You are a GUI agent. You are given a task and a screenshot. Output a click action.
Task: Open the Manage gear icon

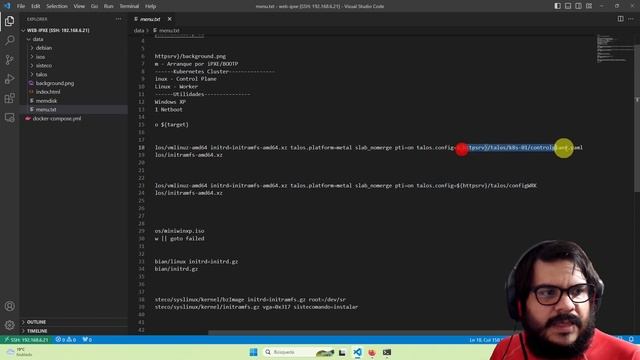[9, 325]
